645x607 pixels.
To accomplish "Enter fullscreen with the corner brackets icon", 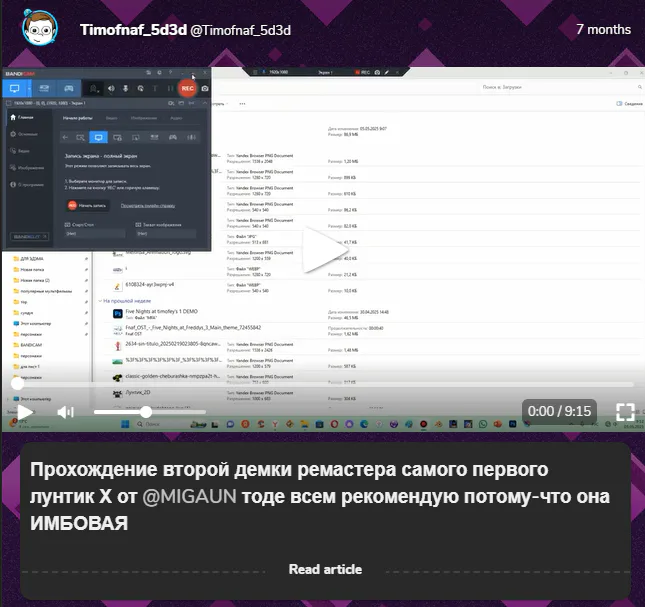I will tap(625, 411).
